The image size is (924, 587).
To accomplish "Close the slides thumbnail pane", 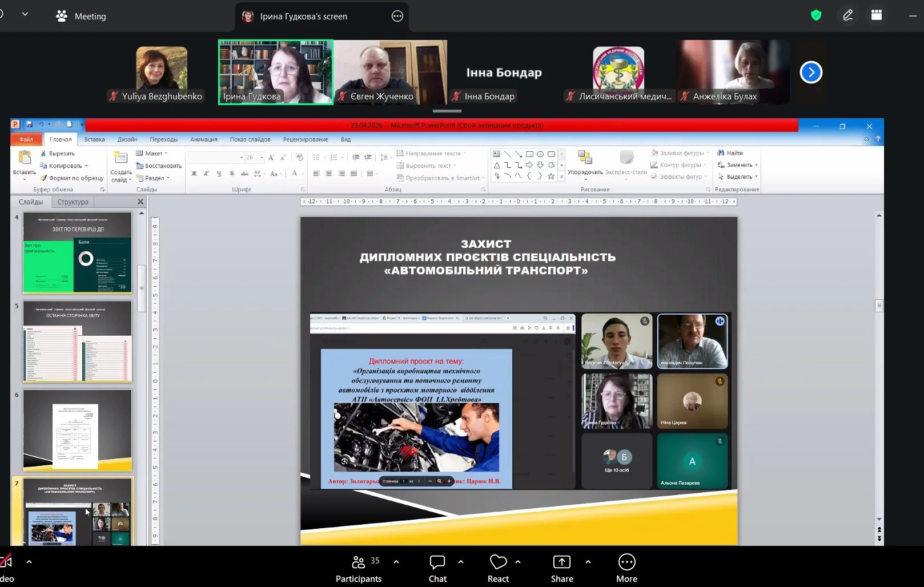I will tap(140, 202).
